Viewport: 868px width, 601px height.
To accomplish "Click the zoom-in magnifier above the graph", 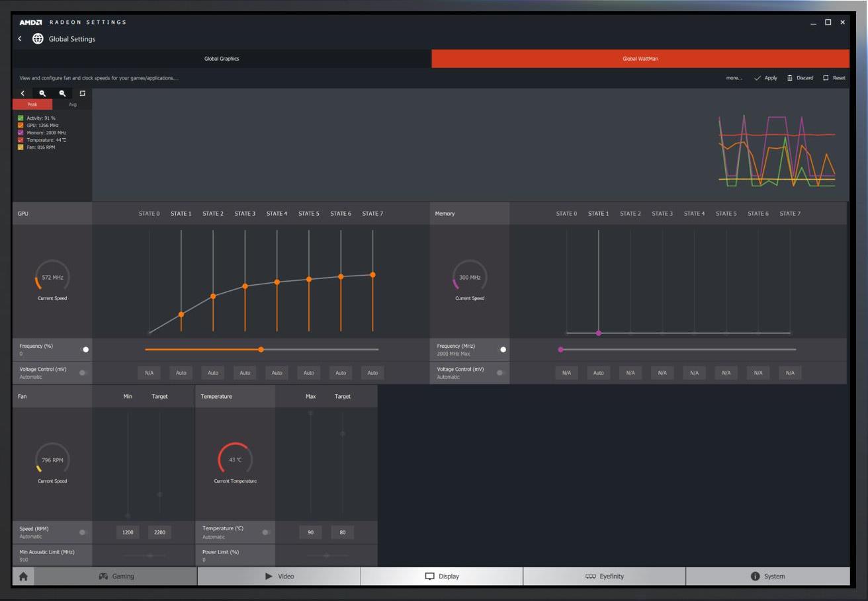I will coord(42,94).
